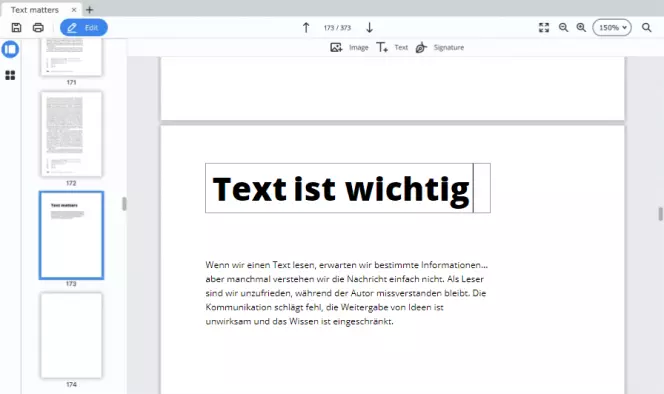Zoom in with the plus magnifier
Screen dimensions: 664x394
pos(581,28)
